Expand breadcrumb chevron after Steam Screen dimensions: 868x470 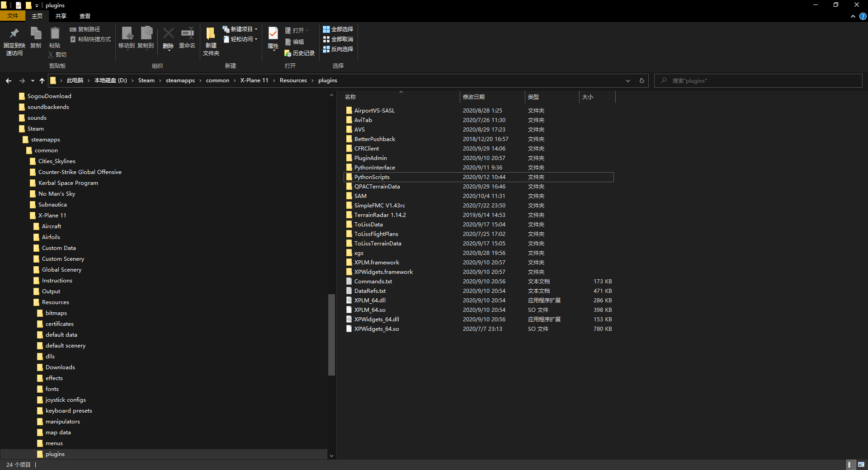pos(160,81)
